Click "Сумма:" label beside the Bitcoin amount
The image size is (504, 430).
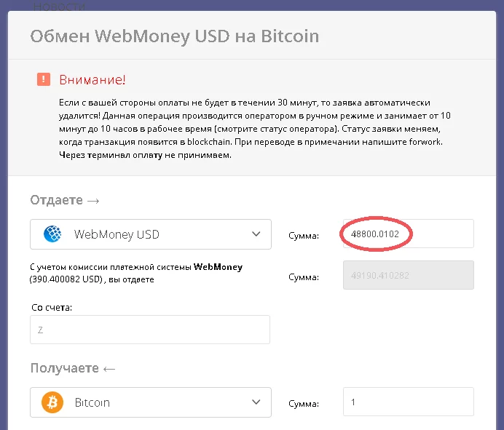click(303, 403)
